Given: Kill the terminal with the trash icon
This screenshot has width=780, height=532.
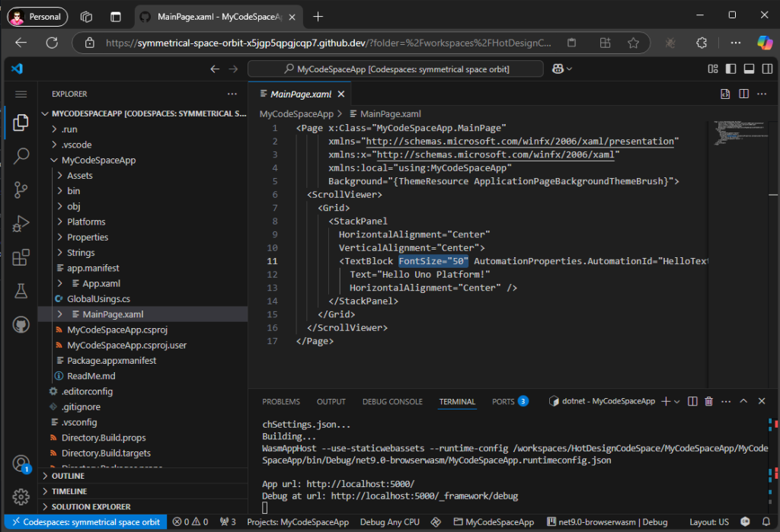Looking at the screenshot, I should coord(709,401).
